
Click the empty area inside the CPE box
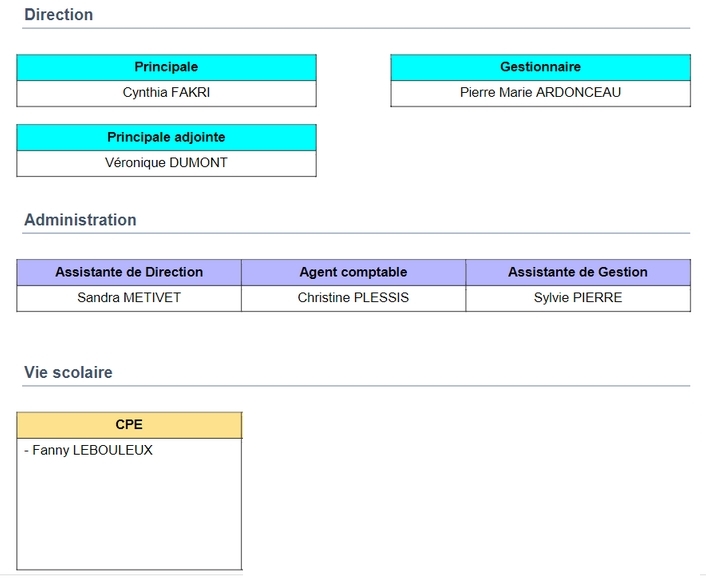click(x=129, y=515)
